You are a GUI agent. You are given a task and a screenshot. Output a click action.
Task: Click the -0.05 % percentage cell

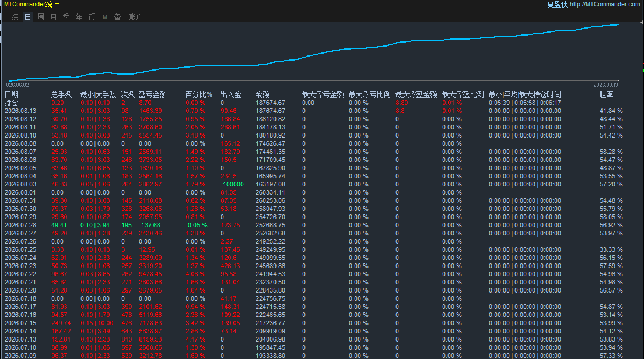click(197, 225)
